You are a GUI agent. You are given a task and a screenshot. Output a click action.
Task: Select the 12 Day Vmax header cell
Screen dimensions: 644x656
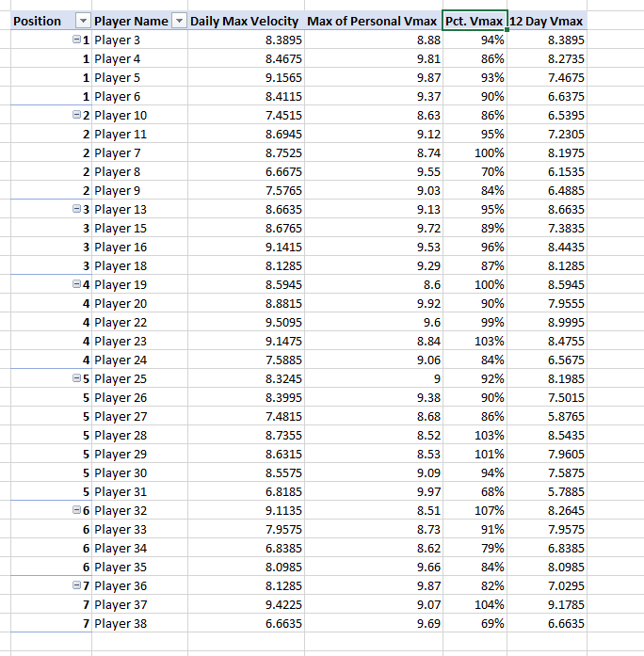(546, 22)
